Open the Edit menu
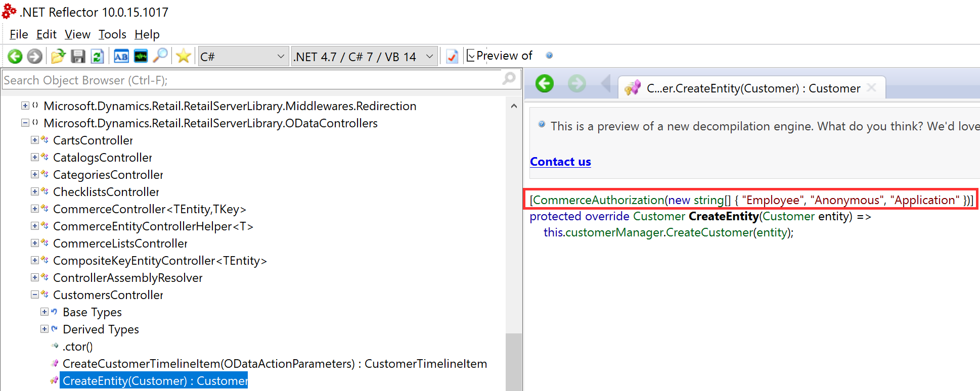This screenshot has height=391, width=980. 46,34
